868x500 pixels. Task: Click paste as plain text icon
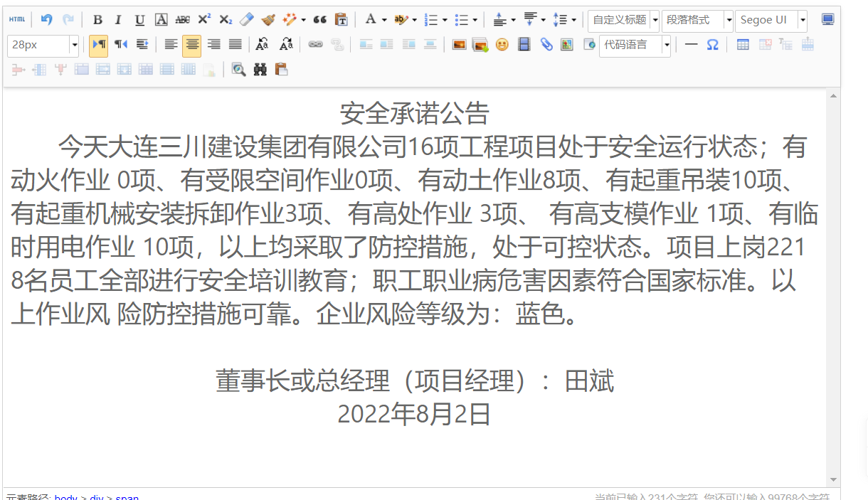pos(342,20)
